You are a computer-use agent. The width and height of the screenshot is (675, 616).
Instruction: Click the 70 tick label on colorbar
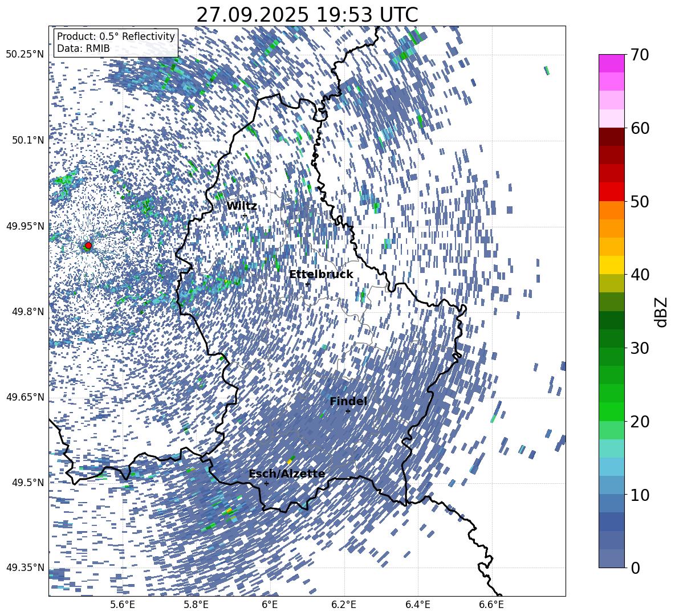tap(640, 55)
